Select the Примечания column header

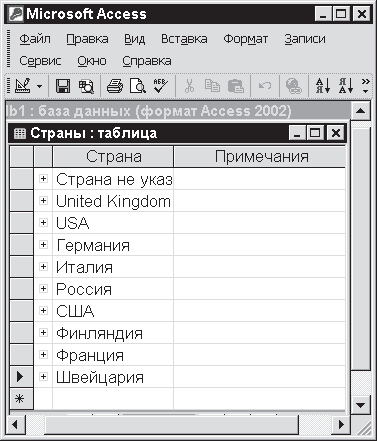click(260, 157)
